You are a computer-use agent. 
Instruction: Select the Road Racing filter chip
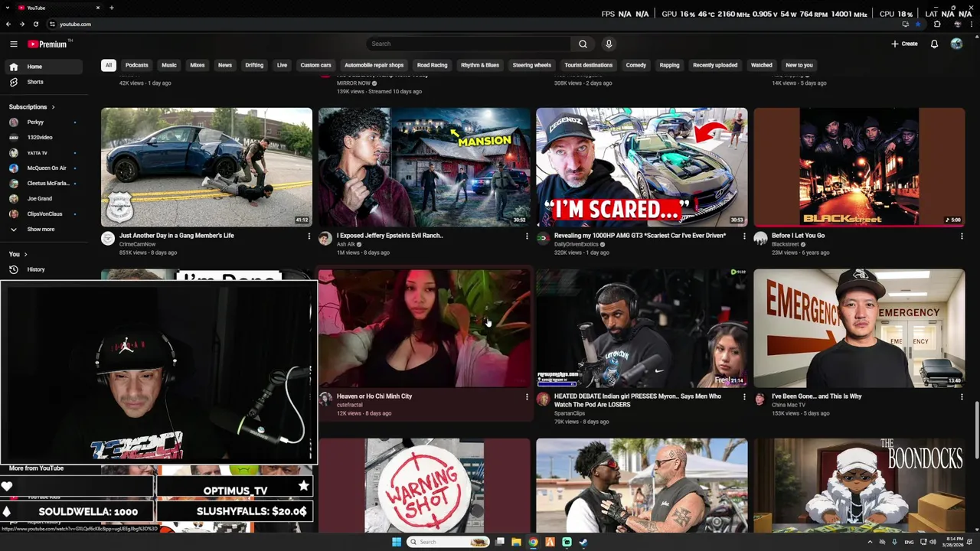click(x=432, y=65)
